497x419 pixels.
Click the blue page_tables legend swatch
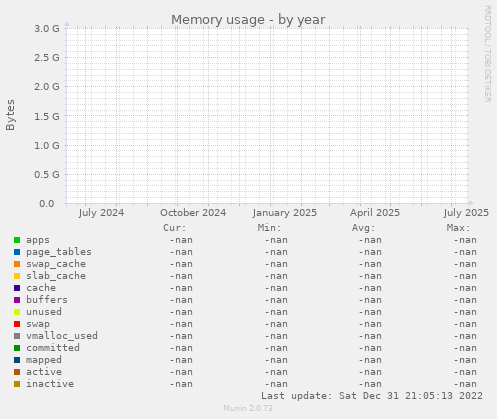click(17, 252)
